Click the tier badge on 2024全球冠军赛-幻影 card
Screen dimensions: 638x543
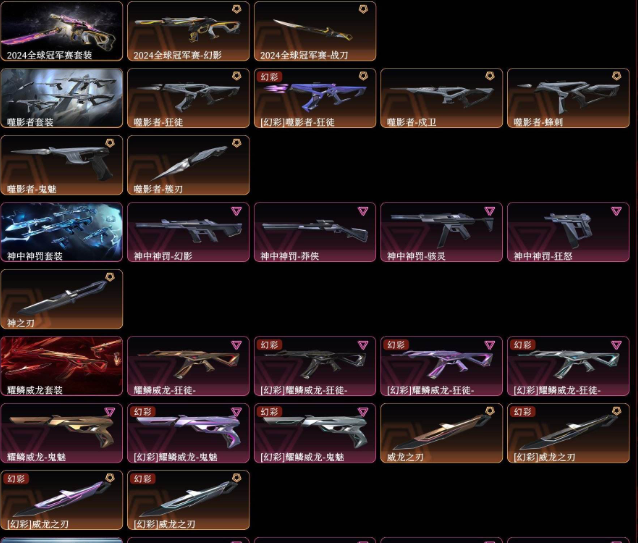pyautogui.click(x=237, y=9)
